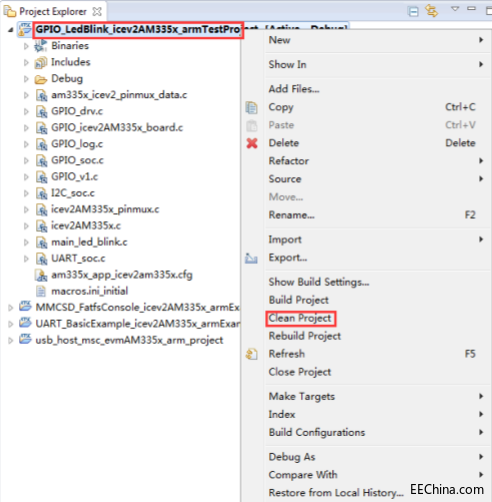The image size is (492, 502).
Task: Toggle the Link with Editor arrows icon
Action: [x=432, y=11]
